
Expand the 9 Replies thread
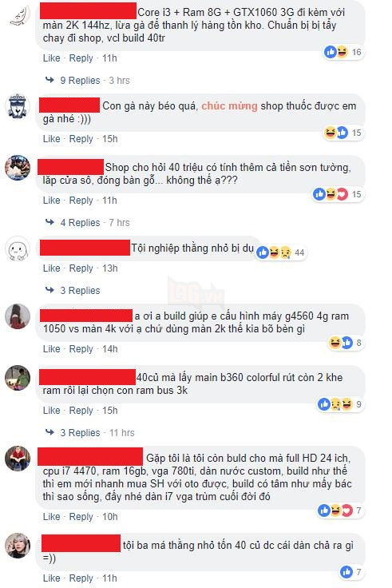coord(80,80)
